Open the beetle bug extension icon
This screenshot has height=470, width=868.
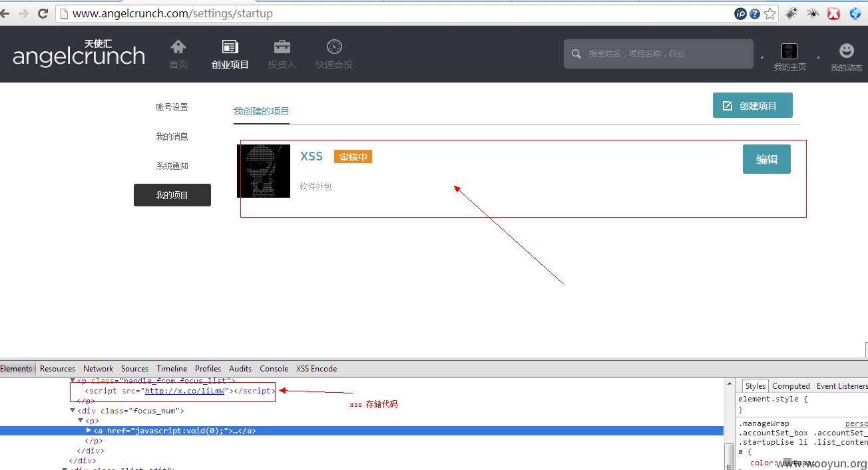tap(791, 13)
